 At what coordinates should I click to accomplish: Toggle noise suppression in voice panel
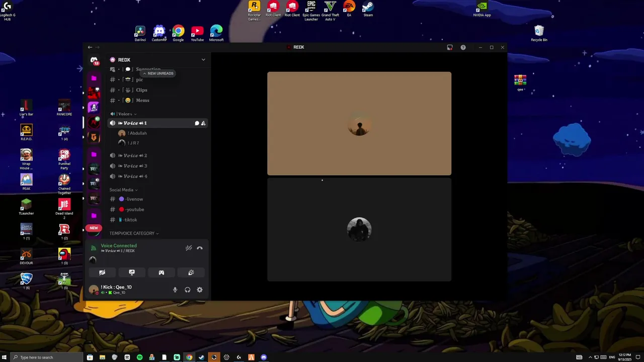point(189,248)
